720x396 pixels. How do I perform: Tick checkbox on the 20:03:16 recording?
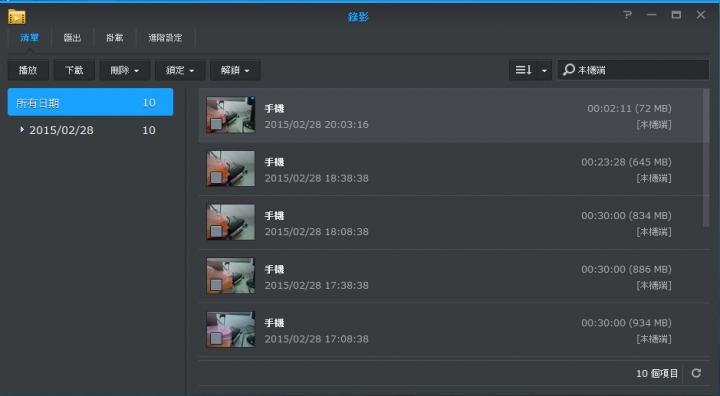(x=216, y=124)
